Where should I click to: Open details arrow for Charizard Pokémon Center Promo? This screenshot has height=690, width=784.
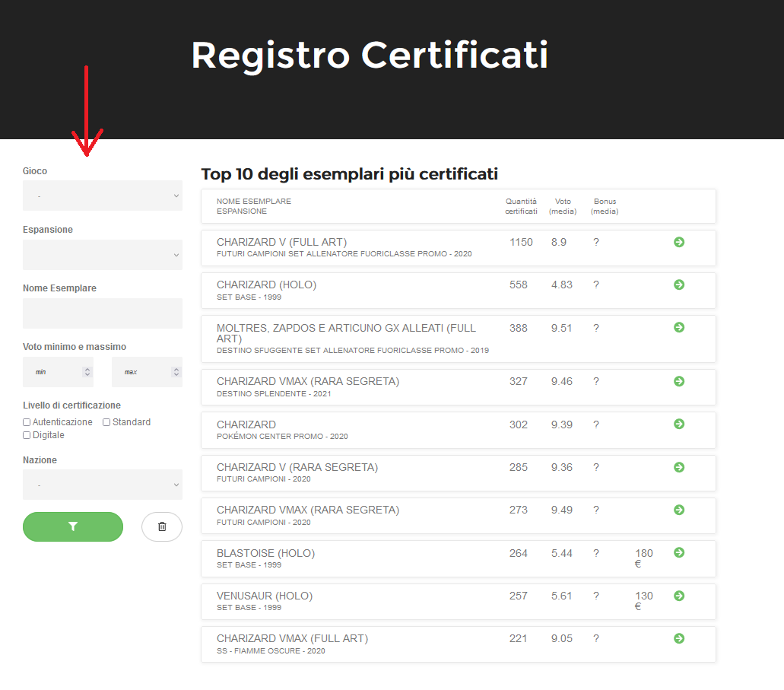click(678, 424)
